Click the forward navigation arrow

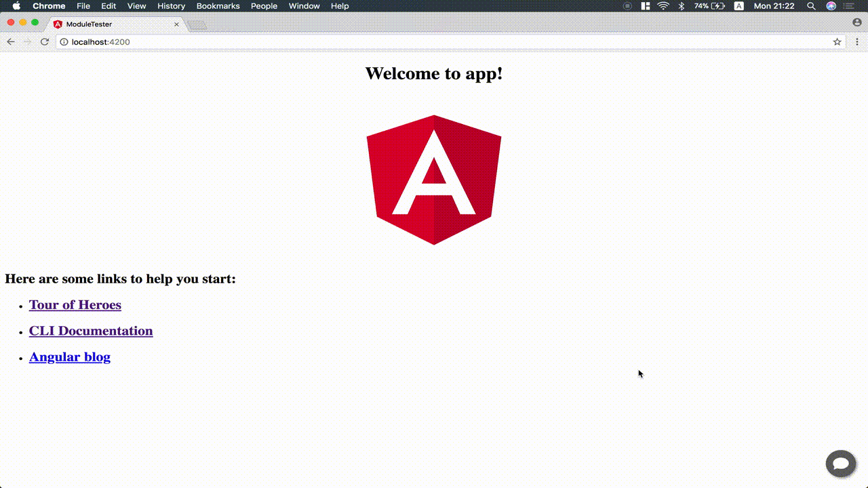(x=28, y=42)
